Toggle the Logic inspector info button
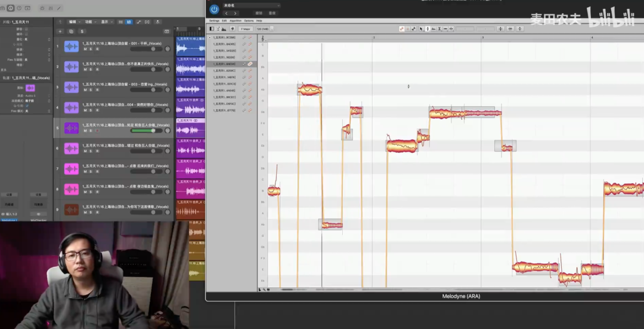This screenshot has width=644, height=329. (x=11, y=8)
